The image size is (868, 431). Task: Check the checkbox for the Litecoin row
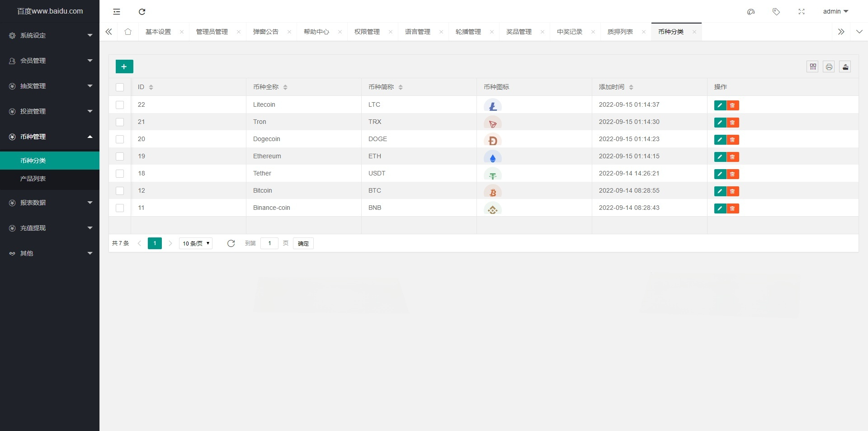pos(120,105)
